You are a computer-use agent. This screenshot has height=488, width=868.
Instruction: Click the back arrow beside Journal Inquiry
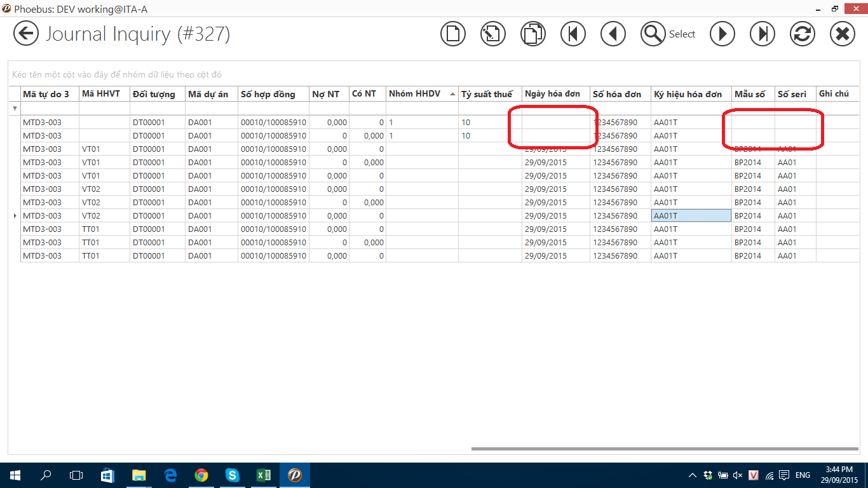click(26, 33)
